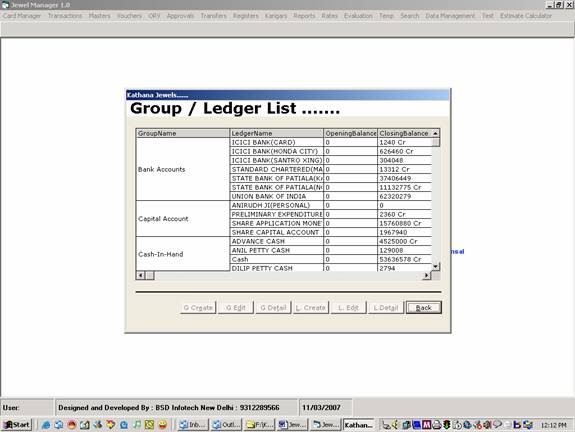Click the blue 'b' icon in system tray
Viewport: 575px width, 432px height.
point(517,425)
